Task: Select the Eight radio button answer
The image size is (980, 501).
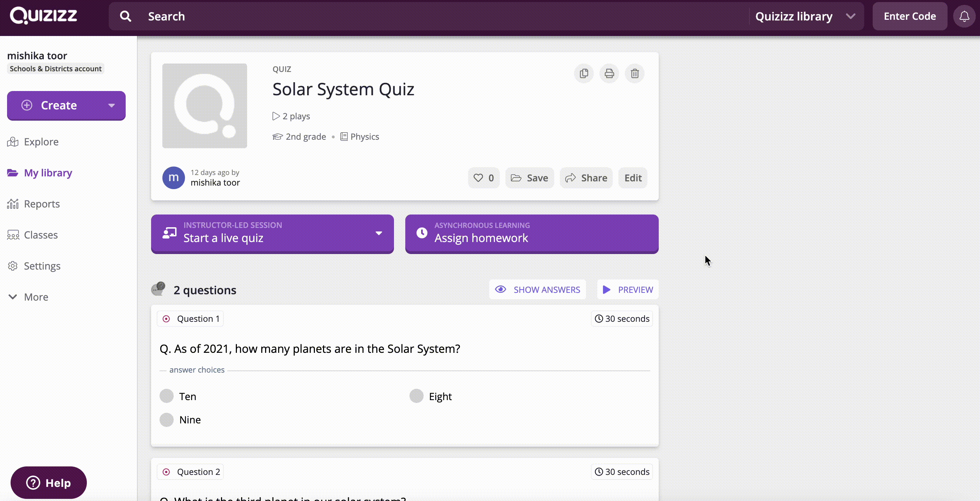Action: point(416,396)
